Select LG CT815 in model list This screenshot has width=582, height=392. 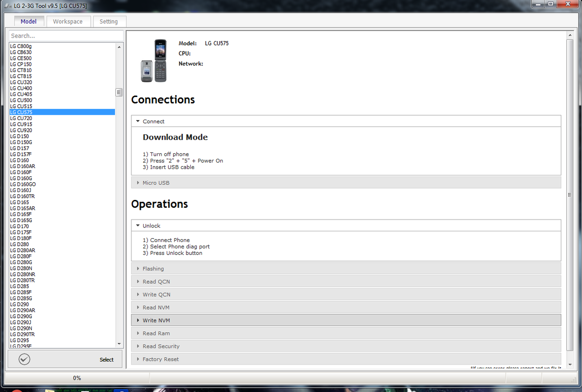[62, 76]
